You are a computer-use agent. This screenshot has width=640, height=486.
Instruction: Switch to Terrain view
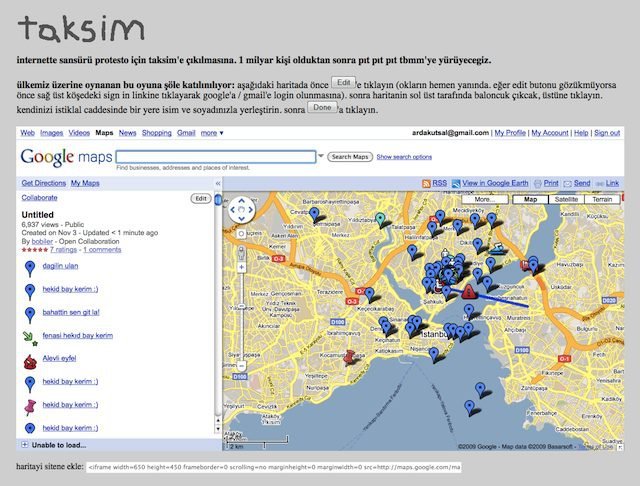[602, 199]
